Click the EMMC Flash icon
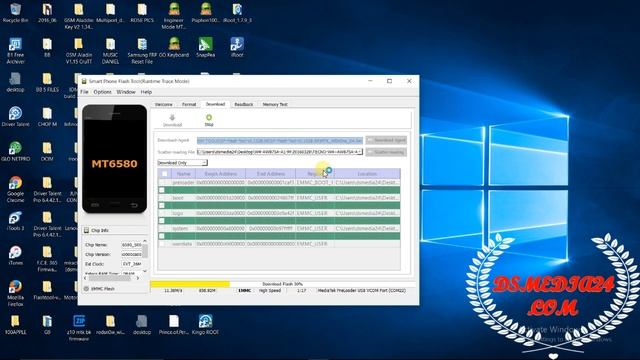This screenshot has width=640, height=360. click(86, 289)
